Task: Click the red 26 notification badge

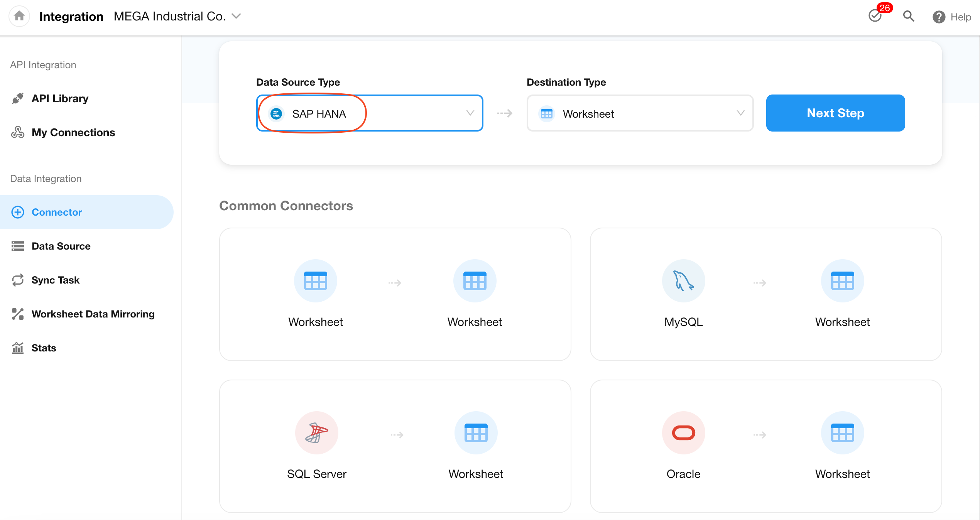Action: pyautogui.click(x=885, y=8)
